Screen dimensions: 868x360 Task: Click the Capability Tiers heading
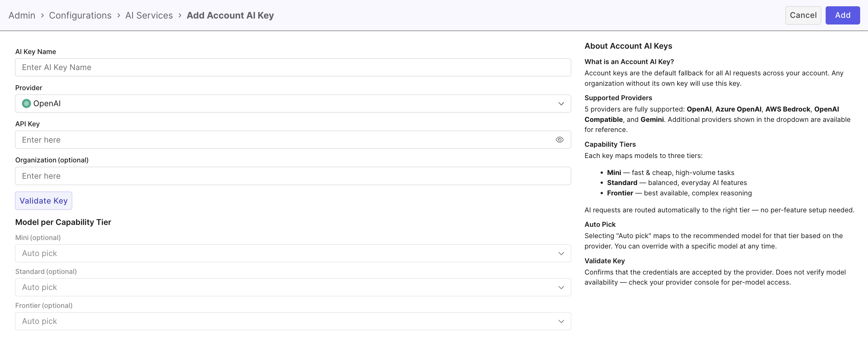[610, 145]
